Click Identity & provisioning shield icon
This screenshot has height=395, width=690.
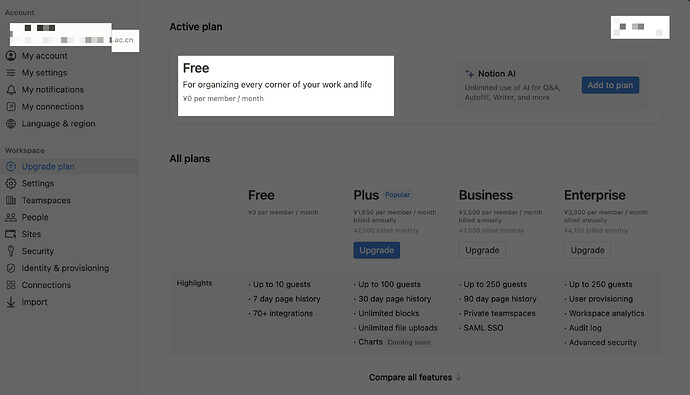pyautogui.click(x=11, y=268)
